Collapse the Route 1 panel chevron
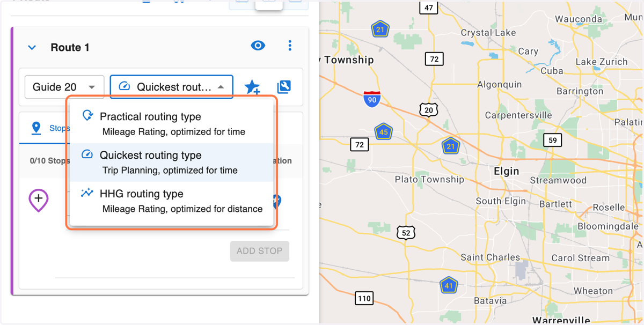The image size is (644, 325). point(32,48)
